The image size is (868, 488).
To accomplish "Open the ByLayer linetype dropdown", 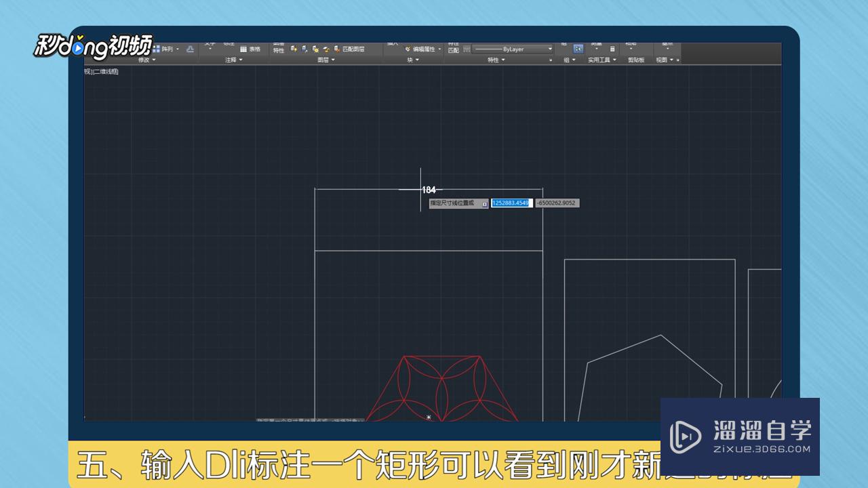I will pos(549,49).
